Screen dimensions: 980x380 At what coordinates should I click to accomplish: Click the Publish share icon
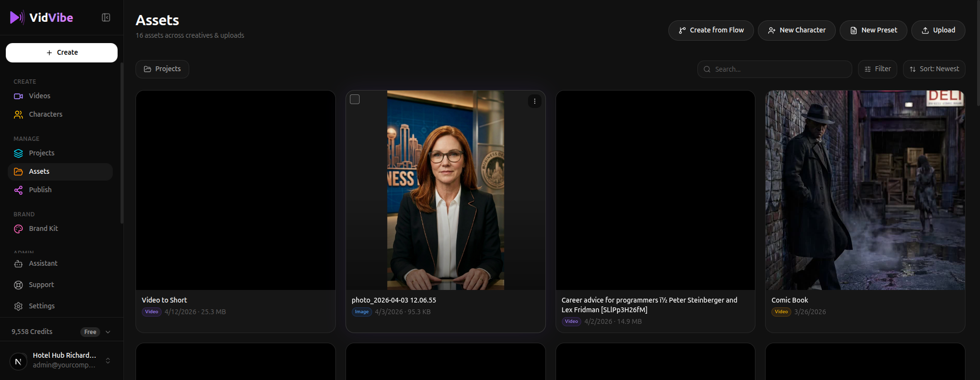[18, 190]
